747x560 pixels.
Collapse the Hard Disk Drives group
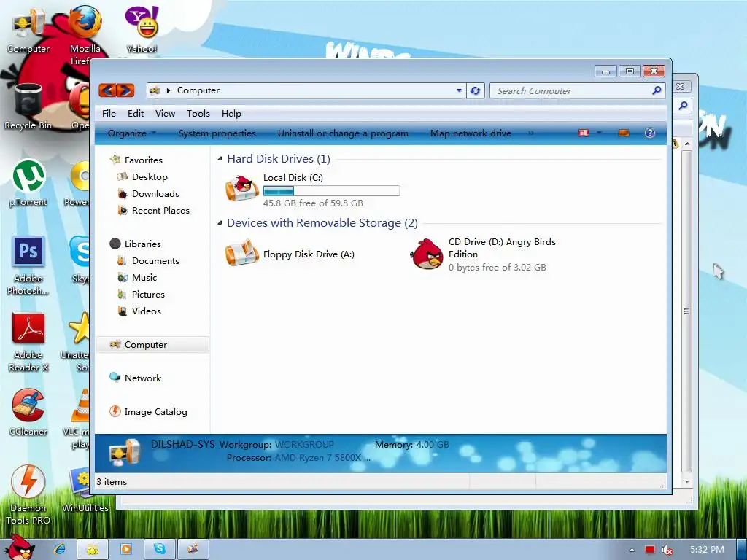[x=220, y=158]
